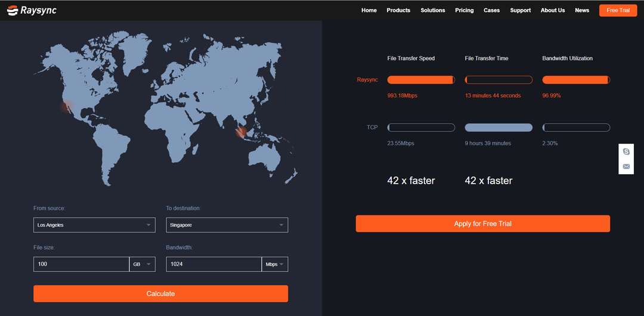Image resolution: width=644 pixels, height=316 pixels.
Task: Focus the File size input field
Action: tap(81, 264)
